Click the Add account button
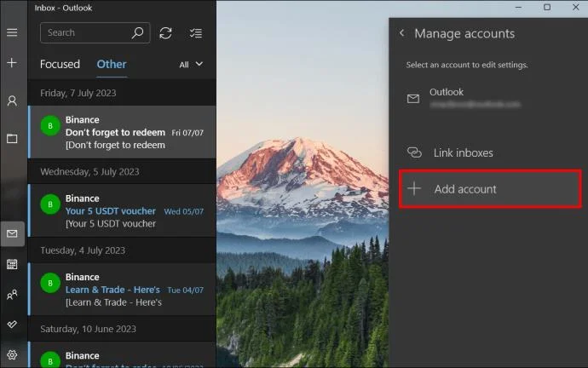Viewport: 588px width, 368px height. tap(490, 189)
